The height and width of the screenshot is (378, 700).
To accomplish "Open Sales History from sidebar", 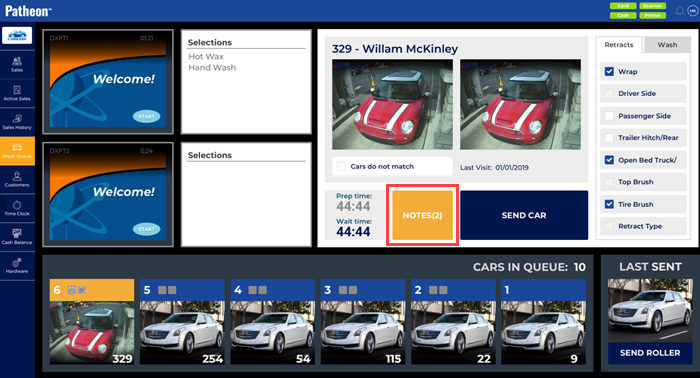I will coord(17,122).
